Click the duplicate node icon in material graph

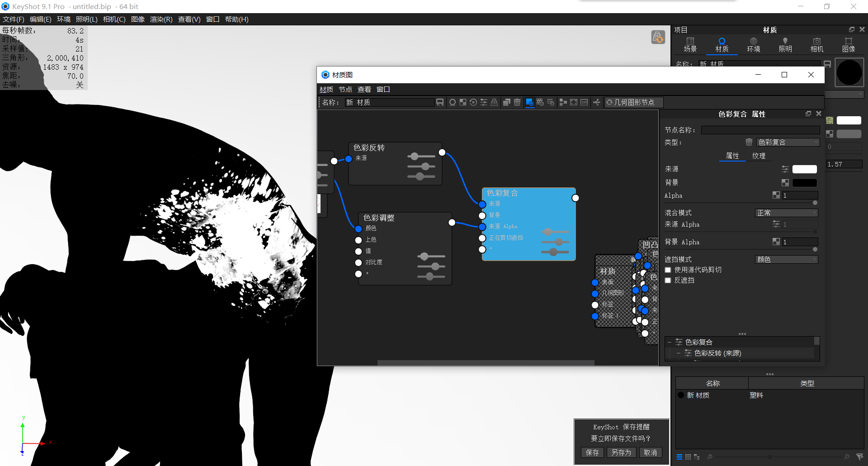[507, 102]
